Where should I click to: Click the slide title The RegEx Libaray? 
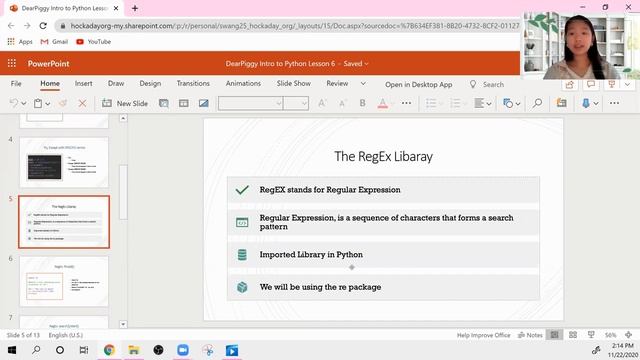[x=383, y=156]
